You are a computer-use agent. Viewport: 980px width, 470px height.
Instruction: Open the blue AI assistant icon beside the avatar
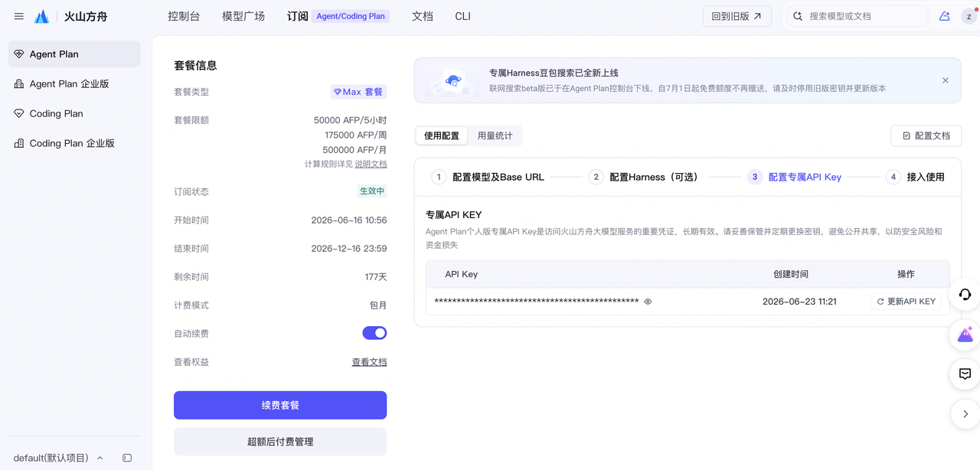click(x=945, y=16)
